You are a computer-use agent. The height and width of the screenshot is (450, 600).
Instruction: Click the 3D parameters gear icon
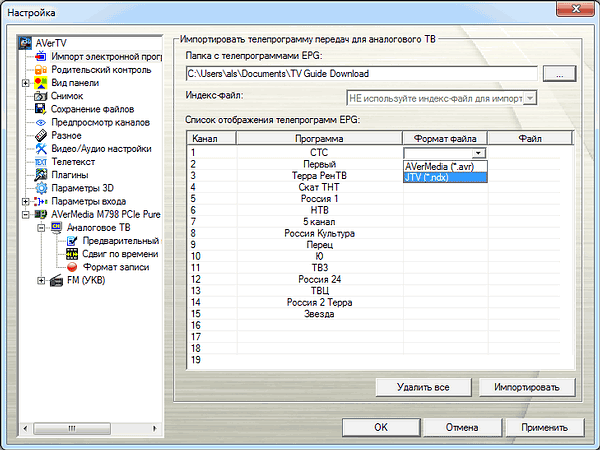click(x=41, y=188)
